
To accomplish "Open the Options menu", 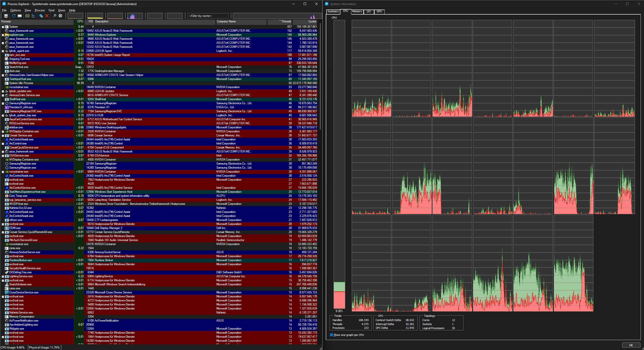I will tap(15, 10).
